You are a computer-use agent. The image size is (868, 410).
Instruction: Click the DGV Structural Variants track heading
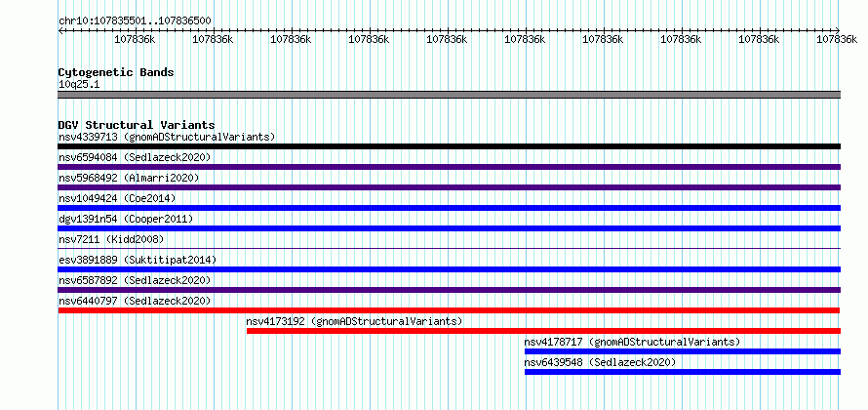coord(137,125)
